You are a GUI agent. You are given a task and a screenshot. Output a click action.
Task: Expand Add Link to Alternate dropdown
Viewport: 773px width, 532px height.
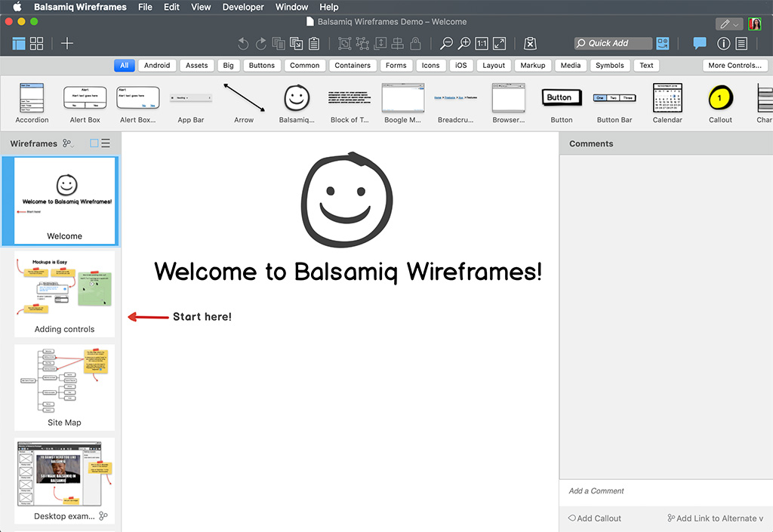click(x=714, y=518)
